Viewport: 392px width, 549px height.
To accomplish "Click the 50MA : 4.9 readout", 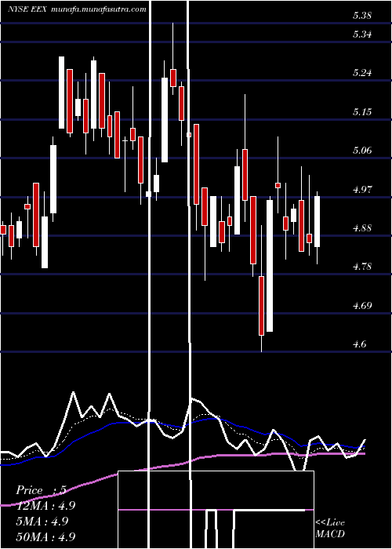I will [45, 536].
